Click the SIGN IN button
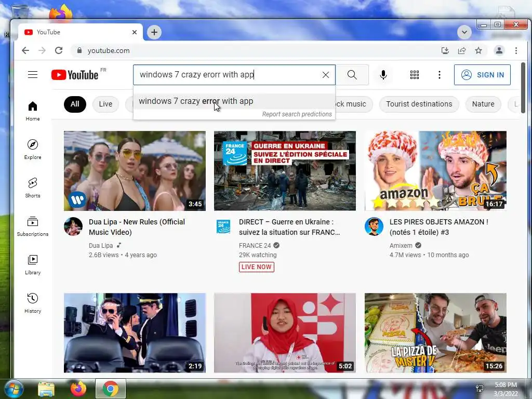532x399 pixels. (482, 75)
